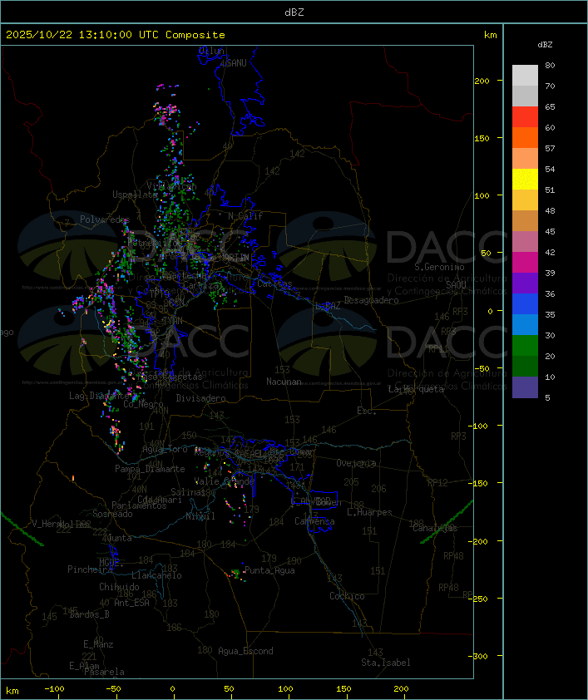Image resolution: width=588 pixels, height=700 pixels.
Task: Click the gray 65-70 dBZ legend swatch
Action: pos(525,96)
